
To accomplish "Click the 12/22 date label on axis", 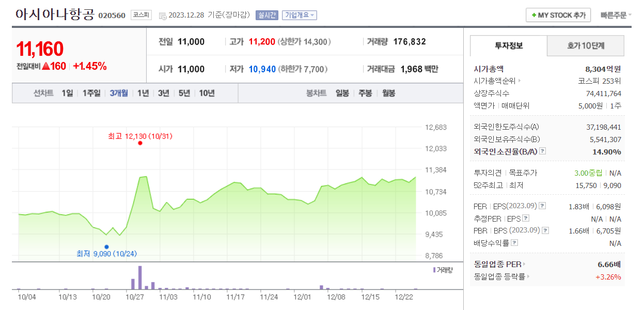I will (403, 297).
